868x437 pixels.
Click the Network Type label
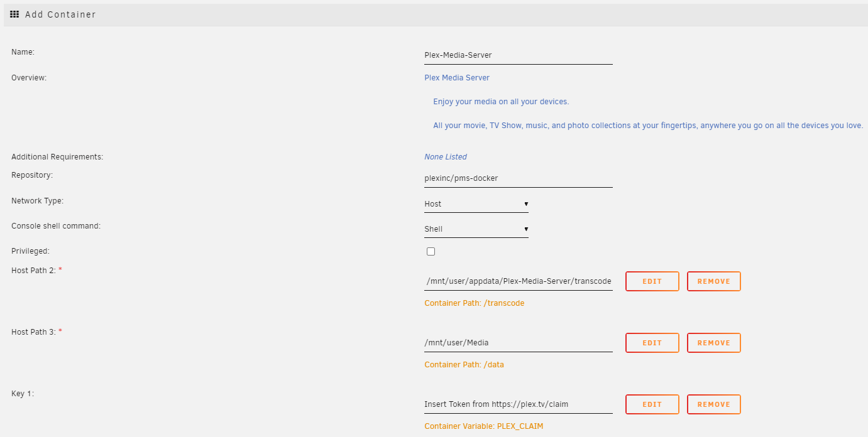38,201
